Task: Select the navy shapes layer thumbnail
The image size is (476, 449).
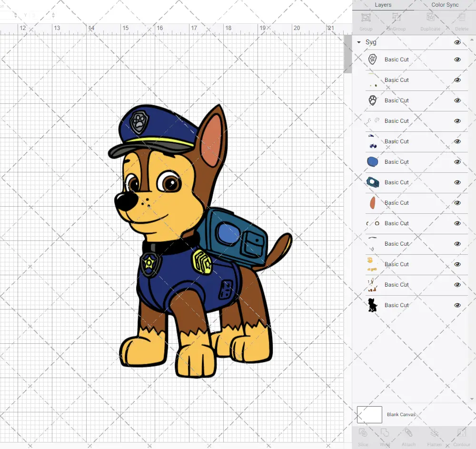Action: [x=373, y=141]
